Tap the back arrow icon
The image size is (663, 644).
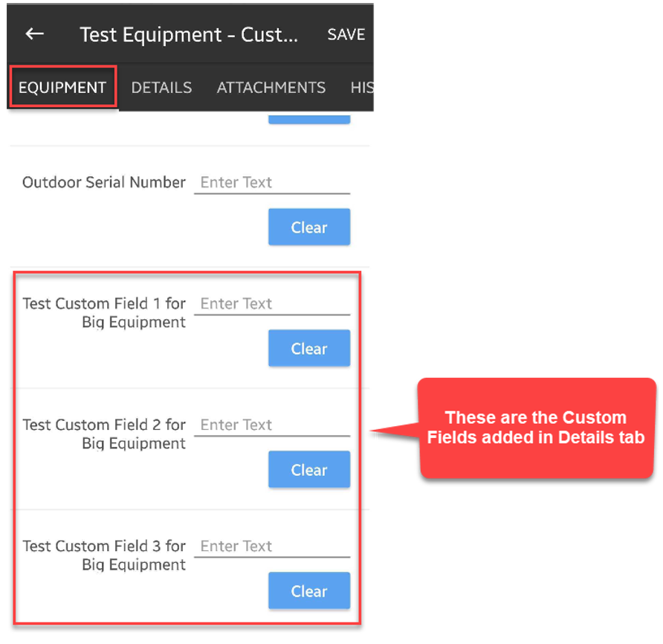[x=34, y=34]
